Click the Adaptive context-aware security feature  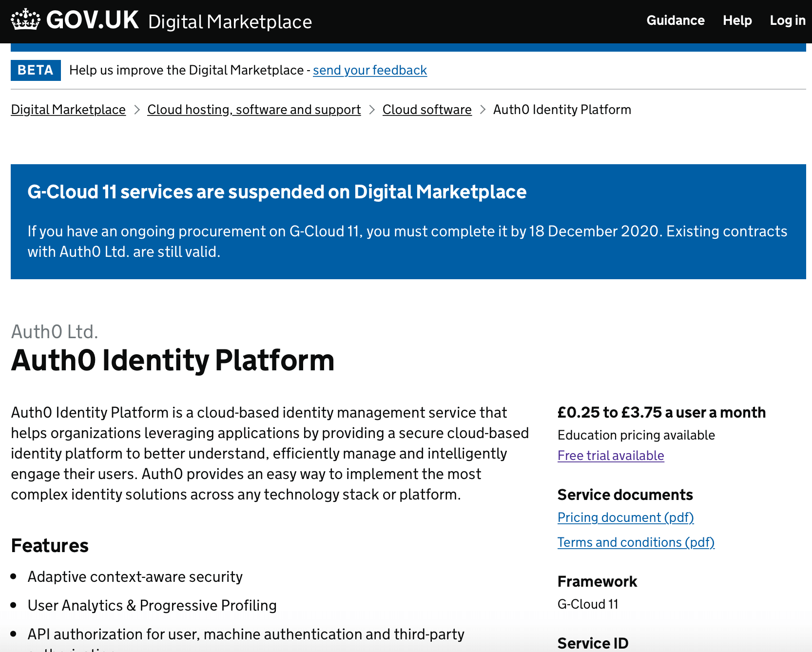135,577
